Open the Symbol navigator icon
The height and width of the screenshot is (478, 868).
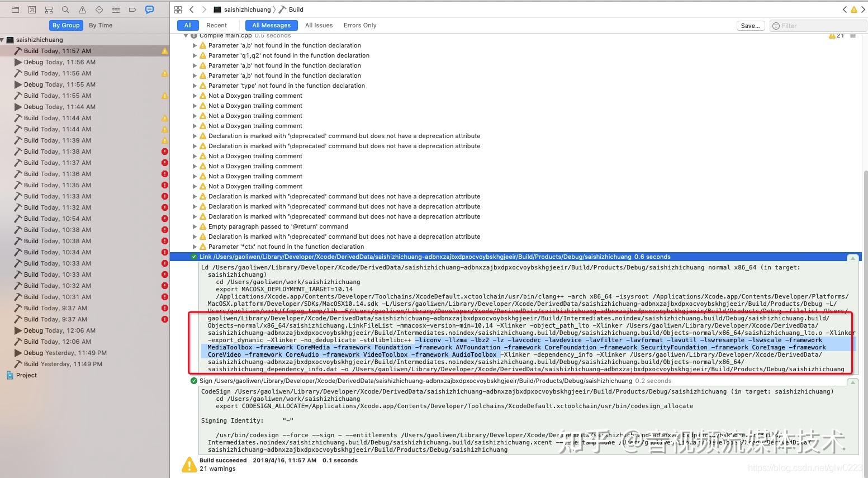49,10
